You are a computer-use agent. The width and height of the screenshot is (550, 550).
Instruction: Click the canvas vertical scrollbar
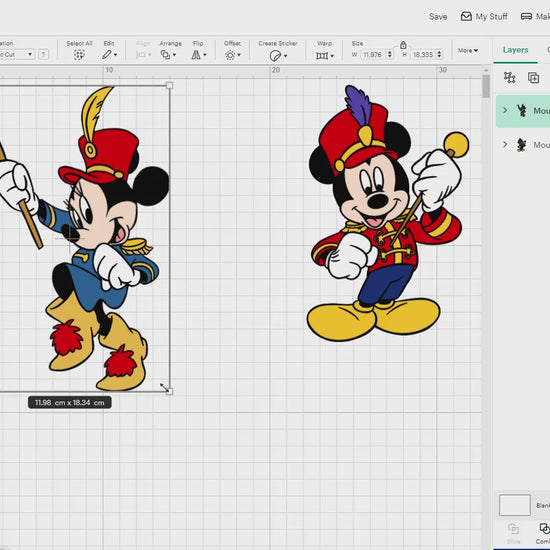486,86
